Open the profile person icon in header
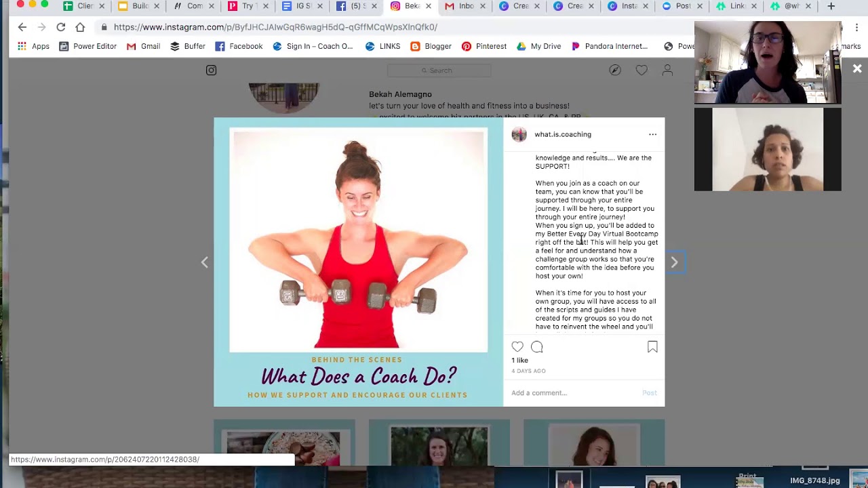Viewport: 868px width, 488px height. click(667, 70)
